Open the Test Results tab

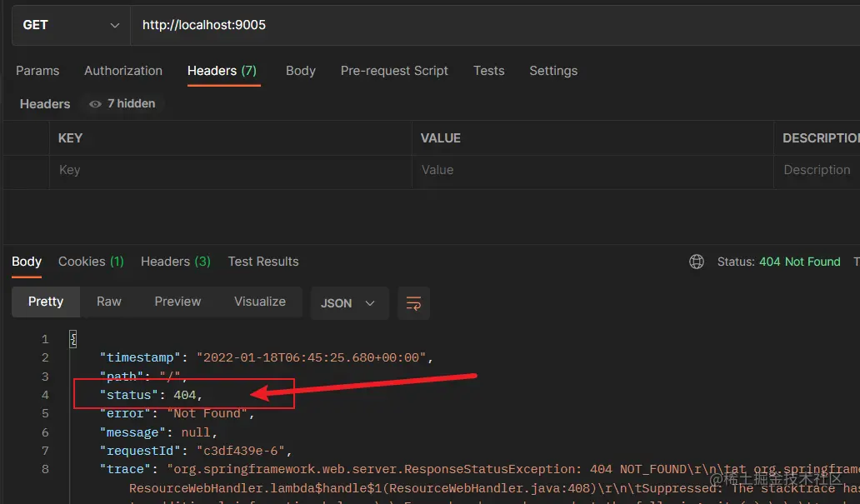point(263,262)
